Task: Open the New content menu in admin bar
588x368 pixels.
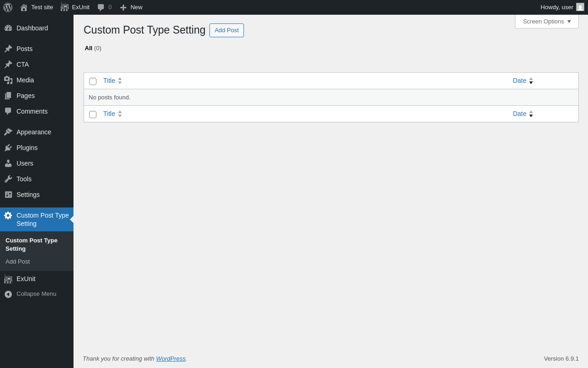Action: pos(131,7)
